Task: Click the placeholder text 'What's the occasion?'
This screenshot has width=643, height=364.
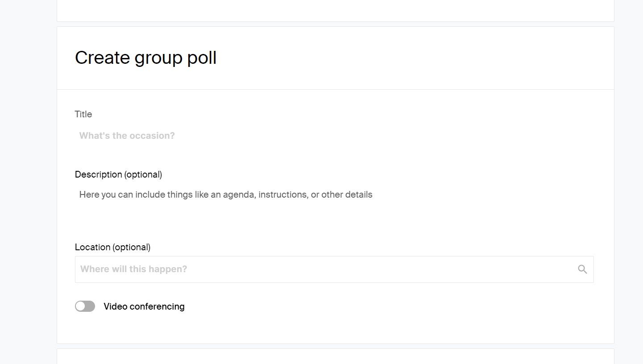Action: click(x=127, y=135)
